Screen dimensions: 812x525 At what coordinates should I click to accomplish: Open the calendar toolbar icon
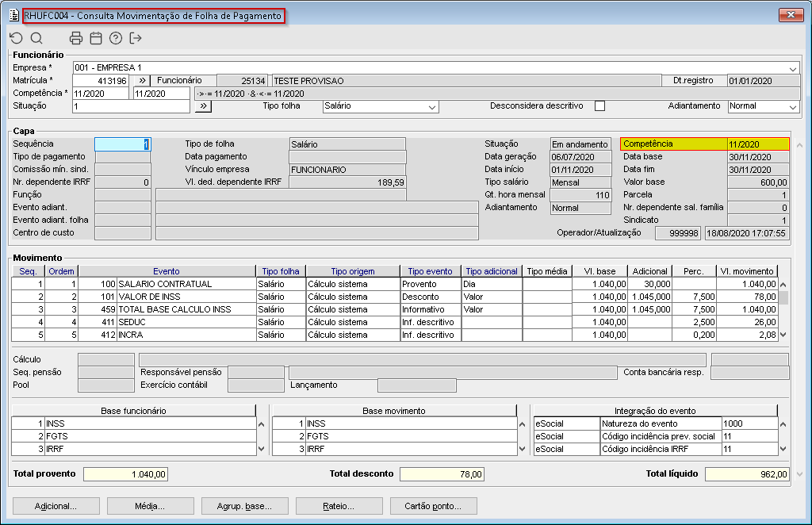pos(96,38)
